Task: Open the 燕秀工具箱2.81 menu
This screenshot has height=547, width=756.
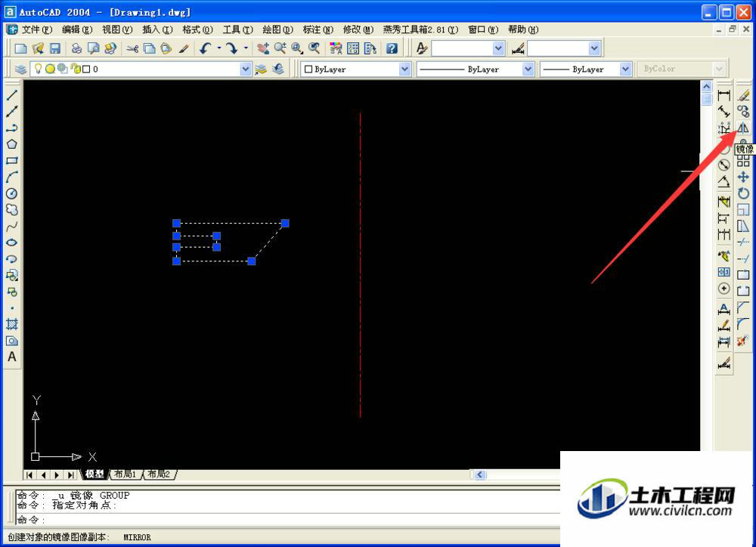Action: (x=420, y=29)
